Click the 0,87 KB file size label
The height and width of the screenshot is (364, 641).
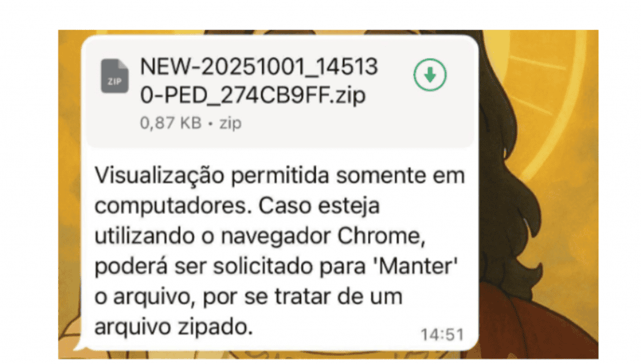click(170, 123)
